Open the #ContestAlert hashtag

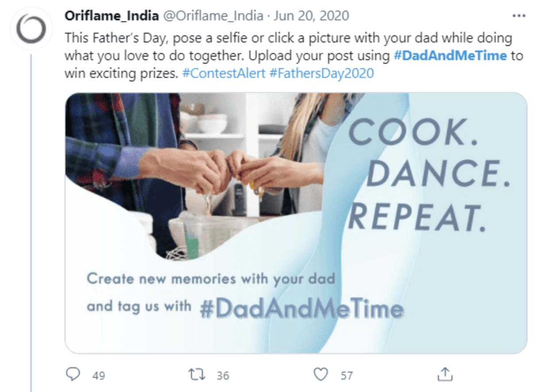(223, 73)
